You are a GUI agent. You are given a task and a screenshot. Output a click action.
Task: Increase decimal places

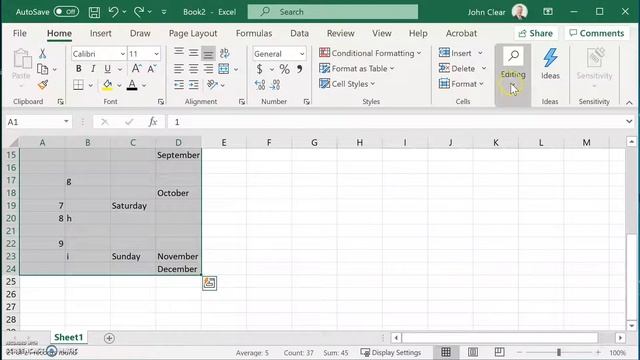(x=260, y=85)
